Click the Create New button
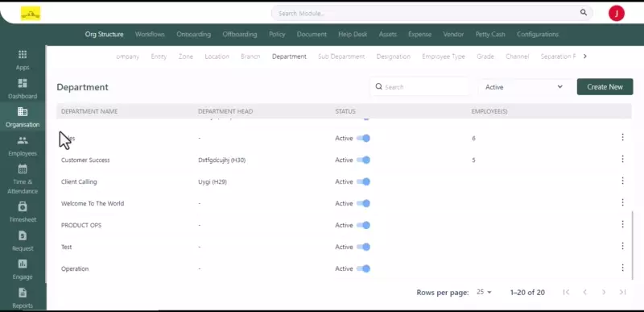 pyautogui.click(x=605, y=87)
